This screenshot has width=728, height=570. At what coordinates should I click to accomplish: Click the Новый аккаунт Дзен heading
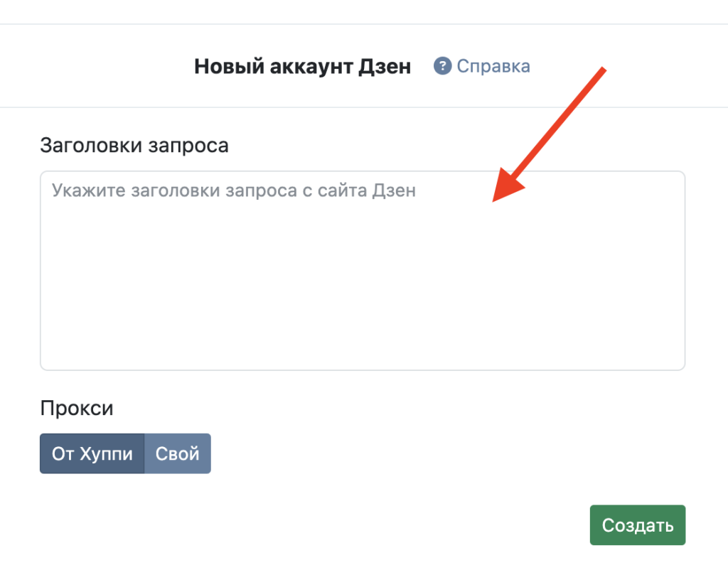(302, 67)
